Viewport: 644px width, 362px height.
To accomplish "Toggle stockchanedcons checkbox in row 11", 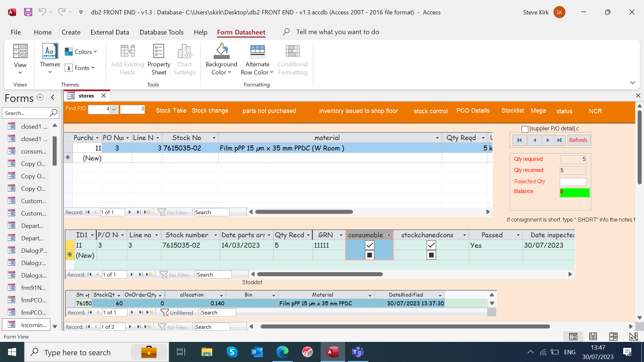I will tap(431, 245).
